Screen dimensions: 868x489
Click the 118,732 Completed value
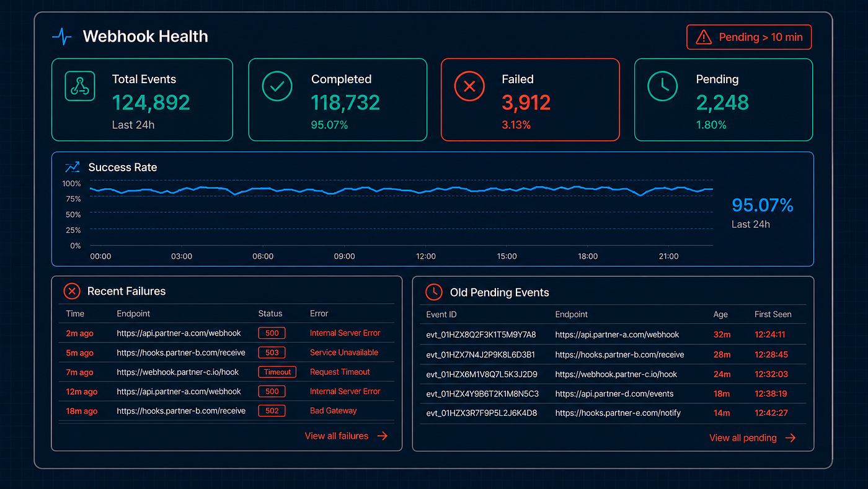pyautogui.click(x=345, y=102)
